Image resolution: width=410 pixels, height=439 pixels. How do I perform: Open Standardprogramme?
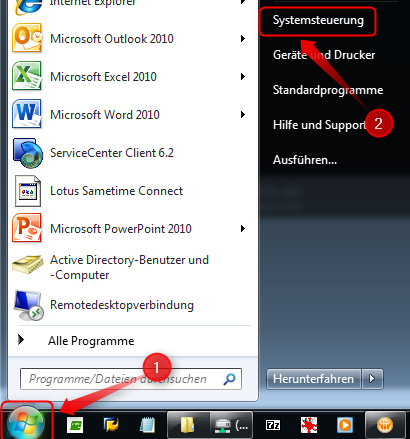[x=328, y=90]
